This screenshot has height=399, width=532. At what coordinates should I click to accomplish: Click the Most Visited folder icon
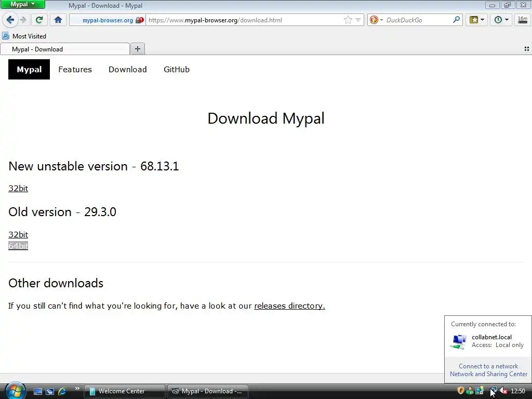[5, 36]
